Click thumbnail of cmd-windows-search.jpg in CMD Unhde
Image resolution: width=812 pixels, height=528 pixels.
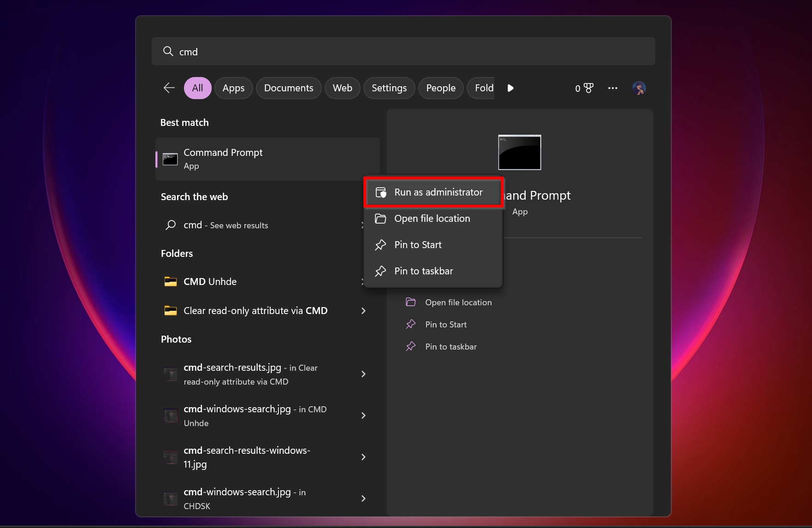pyautogui.click(x=171, y=415)
